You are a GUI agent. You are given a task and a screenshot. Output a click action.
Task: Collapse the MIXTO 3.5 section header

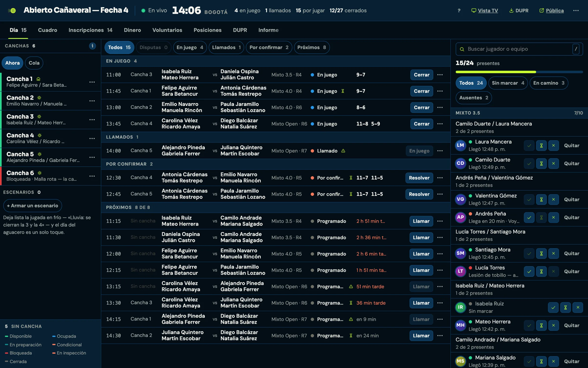pyautogui.click(x=519, y=113)
